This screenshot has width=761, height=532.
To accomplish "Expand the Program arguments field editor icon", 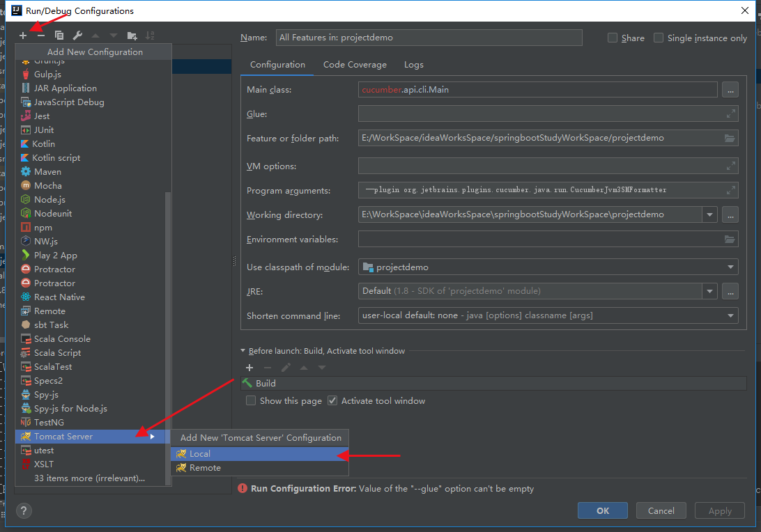I will click(730, 190).
